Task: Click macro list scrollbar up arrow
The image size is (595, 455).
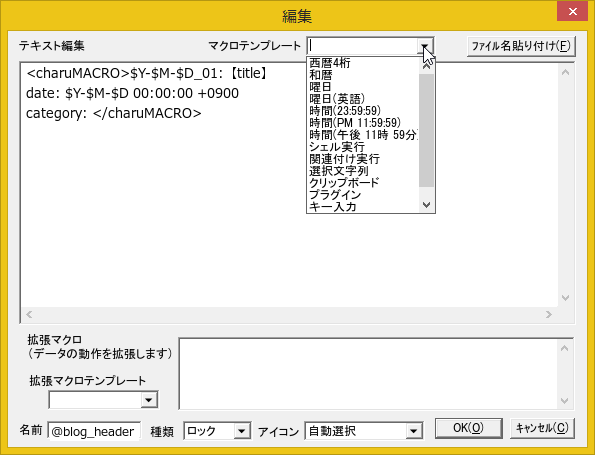Action: [426, 66]
